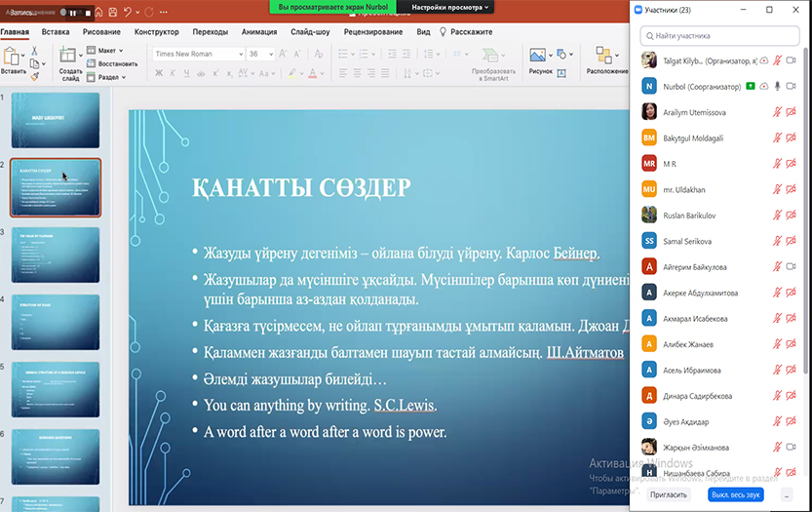Click Nurbol's green screen share icon
The height and width of the screenshot is (512, 812).
750,87
